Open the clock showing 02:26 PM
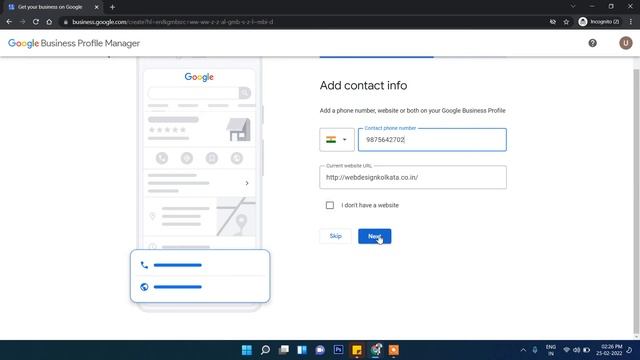Viewport: 640px width, 360px height. coord(610,350)
